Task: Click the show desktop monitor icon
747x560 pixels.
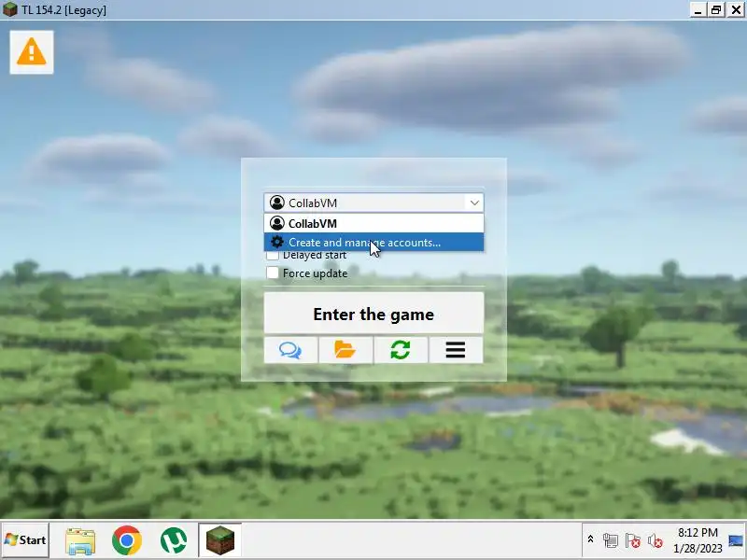Action: click(x=736, y=540)
